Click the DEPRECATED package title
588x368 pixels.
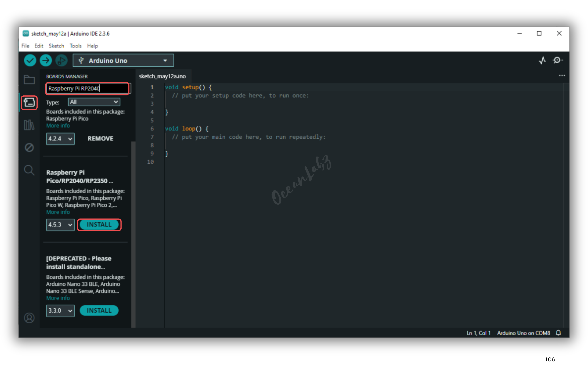[79, 262]
